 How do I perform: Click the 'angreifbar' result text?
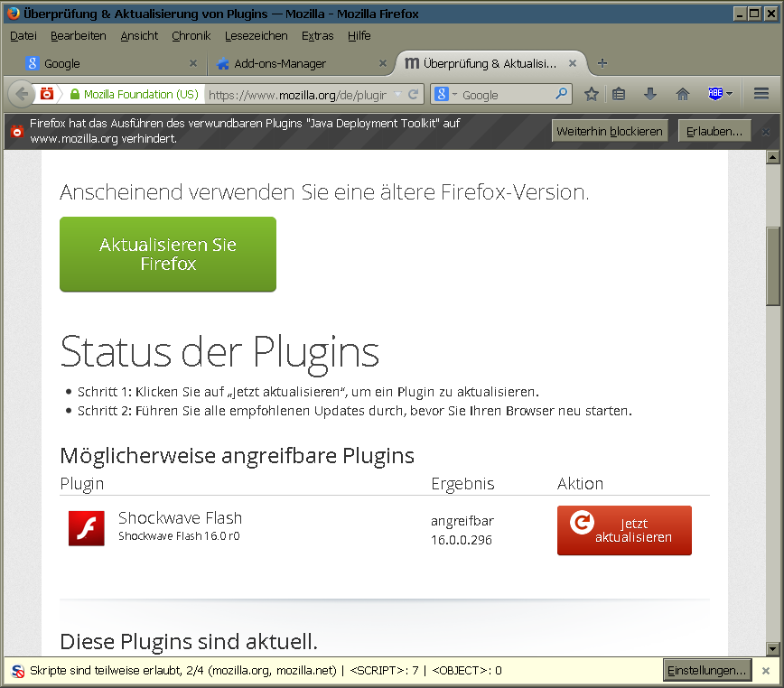(x=462, y=521)
